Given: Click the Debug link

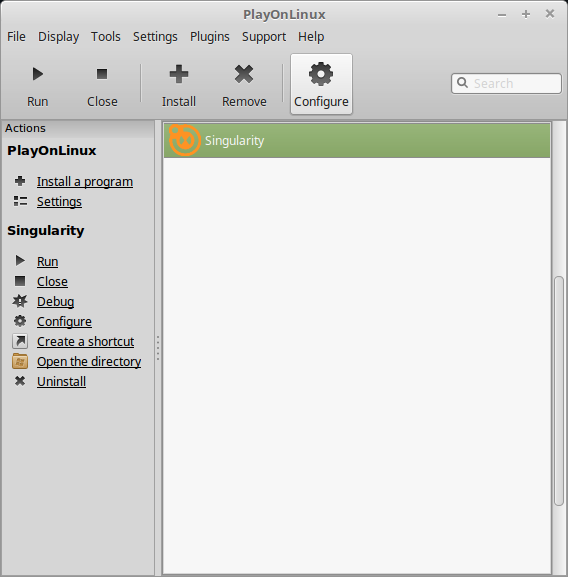Looking at the screenshot, I should coord(56,301).
